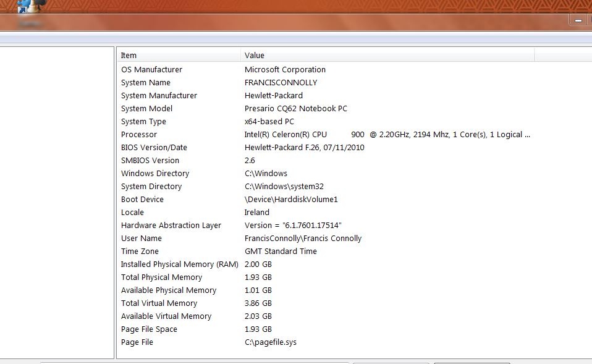The height and width of the screenshot is (364, 592).
Task: Click the 2.03 GB available virtual value
Action: [258, 316]
